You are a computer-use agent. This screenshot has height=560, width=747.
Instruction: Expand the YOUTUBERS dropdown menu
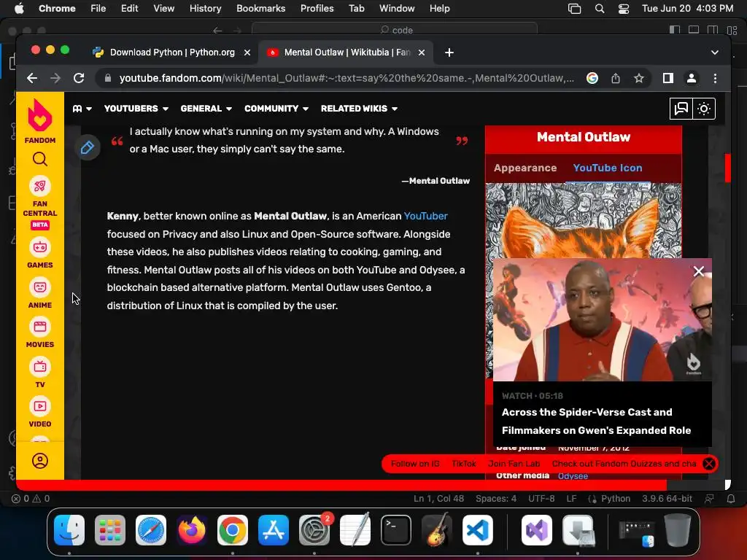point(136,109)
